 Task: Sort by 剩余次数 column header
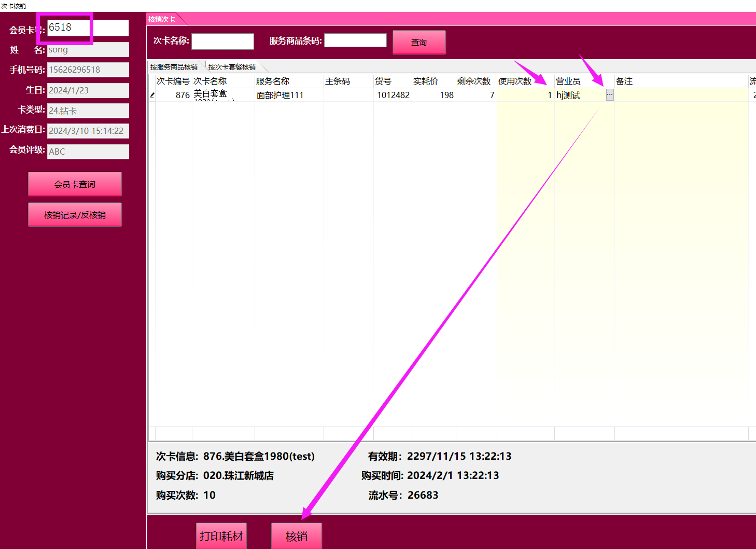click(x=474, y=81)
